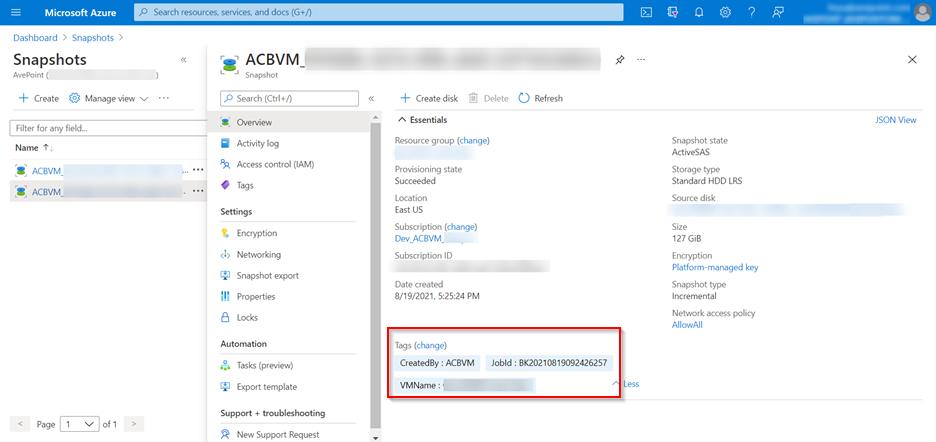The width and height of the screenshot is (936, 442).
Task: Select Snapshot export menu item
Action: (x=267, y=275)
